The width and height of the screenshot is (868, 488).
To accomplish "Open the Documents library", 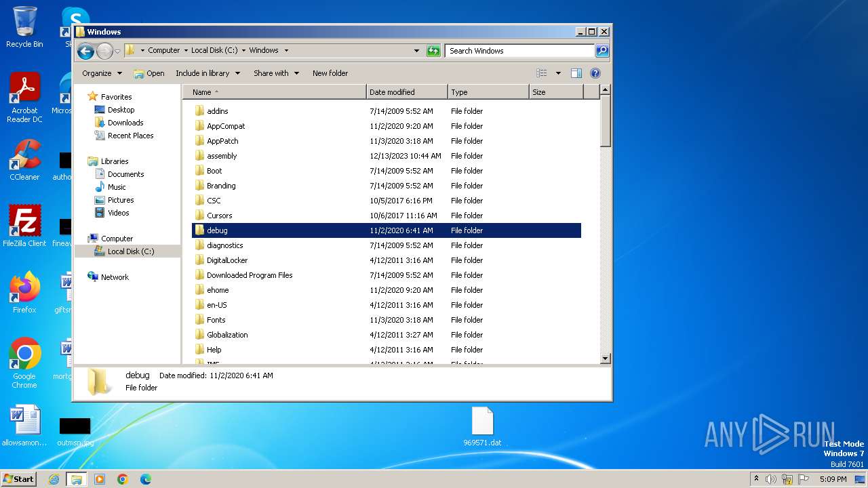I will pyautogui.click(x=125, y=174).
